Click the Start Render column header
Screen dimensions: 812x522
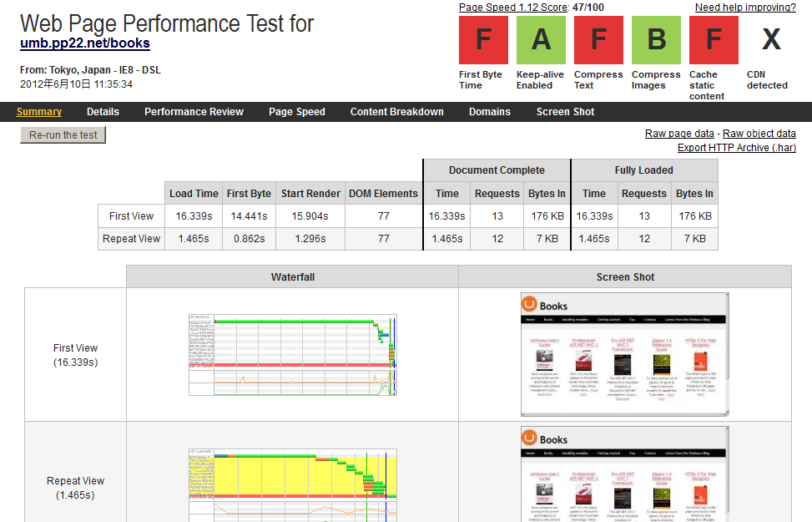point(310,194)
